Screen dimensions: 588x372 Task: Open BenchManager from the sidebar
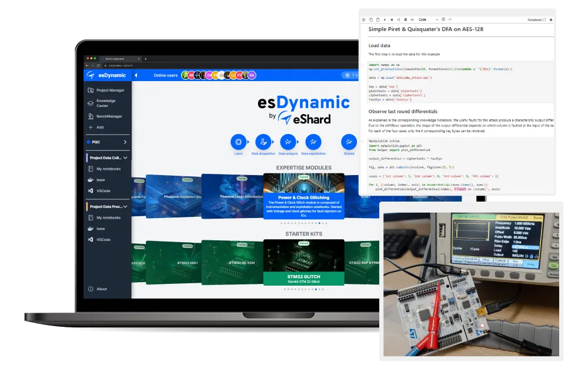tap(111, 115)
